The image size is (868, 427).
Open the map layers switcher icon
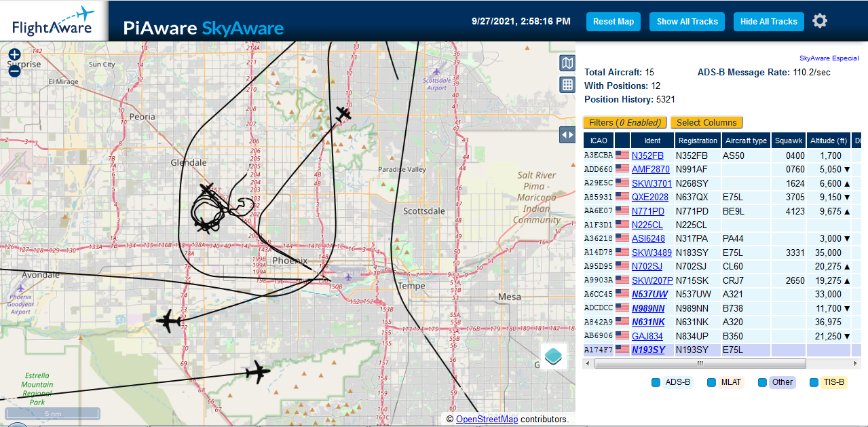pos(554,356)
